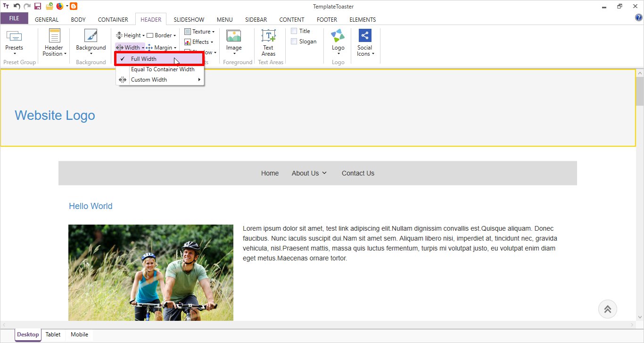The image size is (644, 343).
Task: Open the Logo tool
Action: [338, 37]
